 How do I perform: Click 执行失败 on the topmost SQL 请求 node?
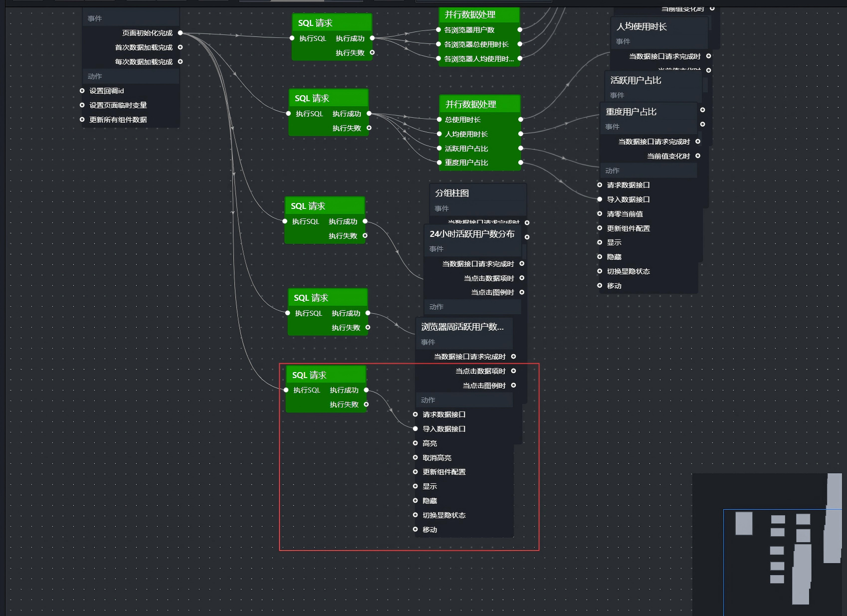pos(350,53)
